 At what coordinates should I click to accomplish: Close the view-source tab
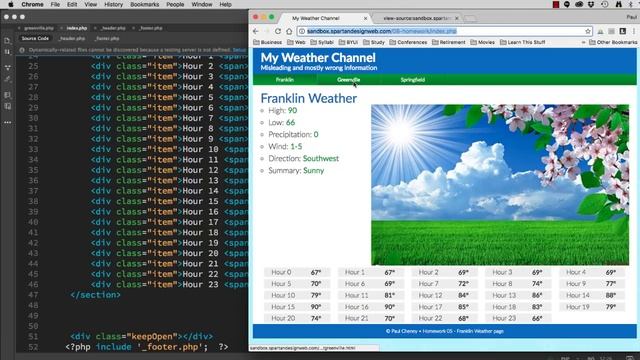coord(456,18)
